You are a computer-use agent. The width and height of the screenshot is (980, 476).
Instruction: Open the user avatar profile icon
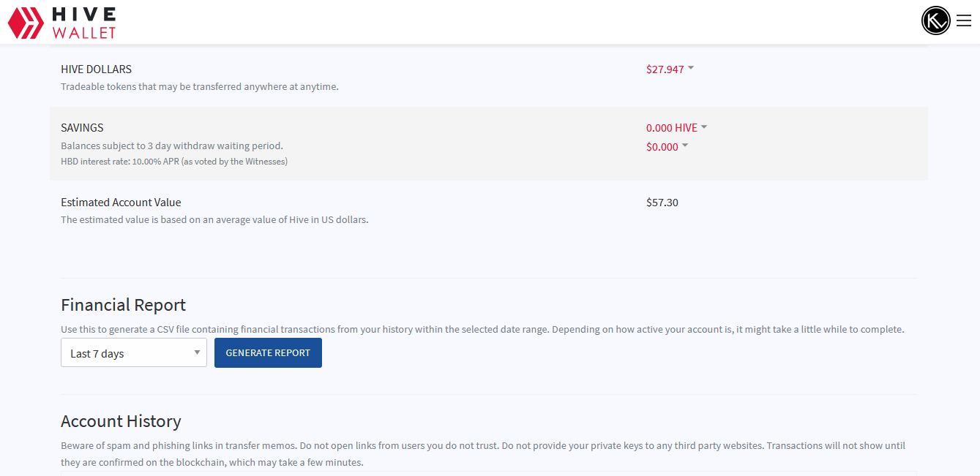pos(935,20)
